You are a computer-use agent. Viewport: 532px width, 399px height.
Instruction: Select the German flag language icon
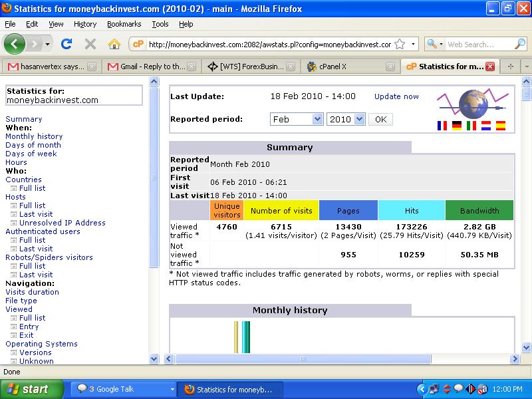click(457, 125)
